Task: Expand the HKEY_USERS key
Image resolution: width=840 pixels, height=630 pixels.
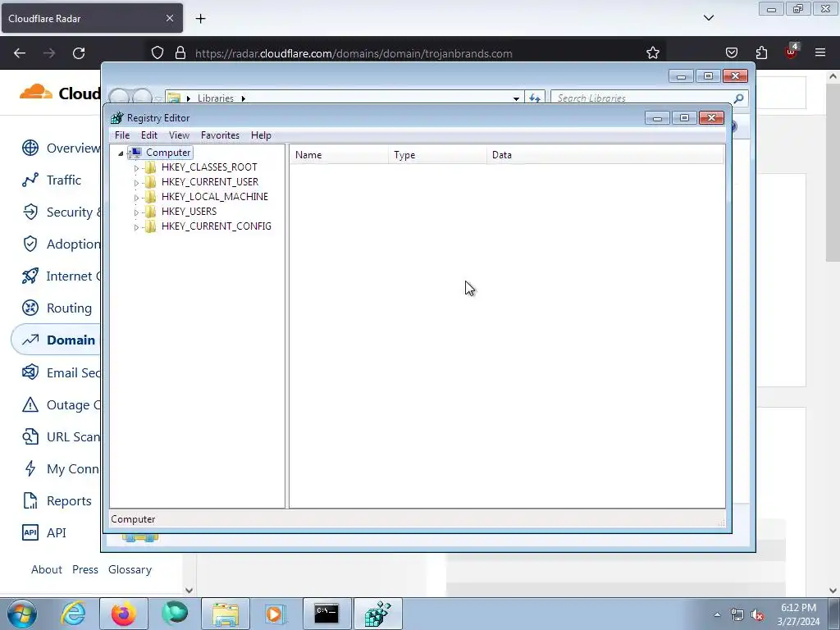Action: pos(136,212)
